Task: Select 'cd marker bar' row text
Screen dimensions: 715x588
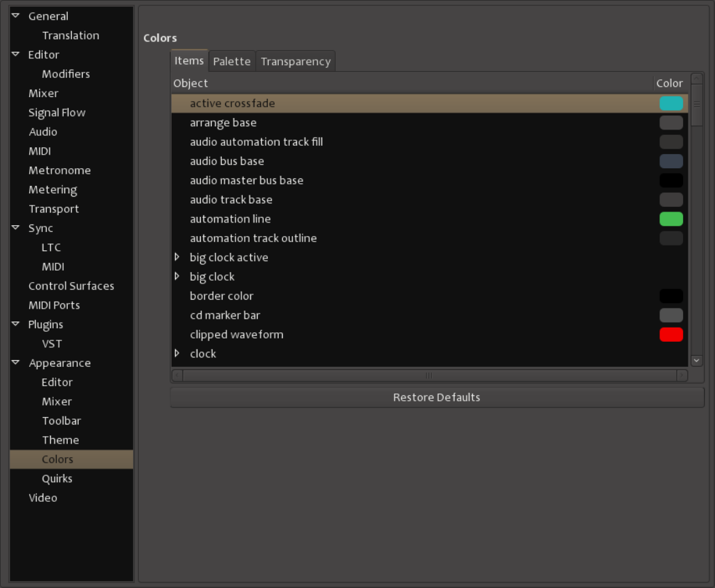Action: 225,315
